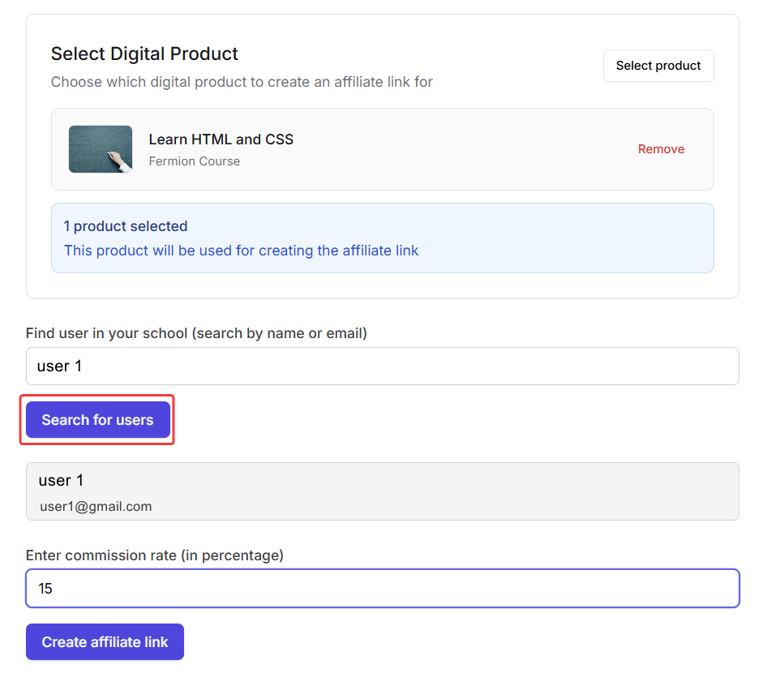Click the Fermion Course subtitle text
The width and height of the screenshot is (784, 673).
point(195,161)
